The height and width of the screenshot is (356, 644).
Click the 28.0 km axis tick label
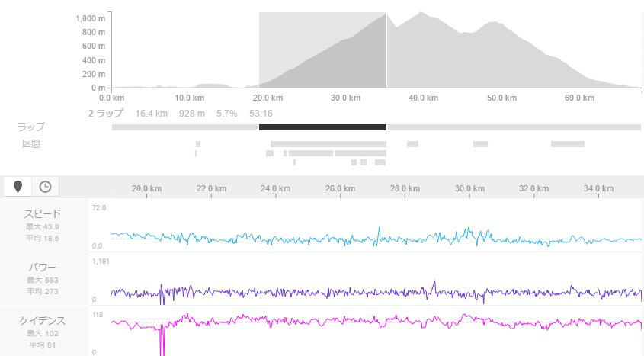(x=405, y=188)
